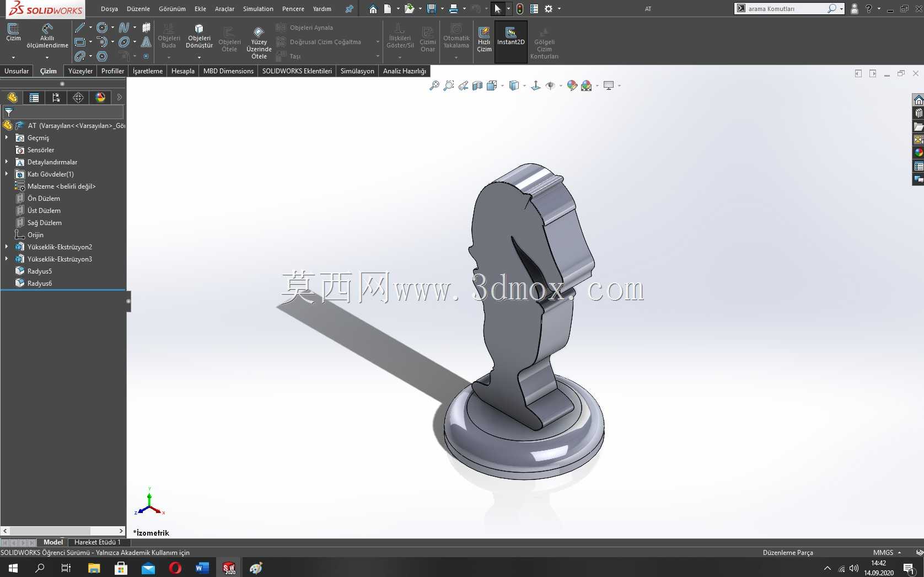This screenshot has width=924, height=577.
Task: Select the Straight Slot tool
Action: (x=80, y=56)
